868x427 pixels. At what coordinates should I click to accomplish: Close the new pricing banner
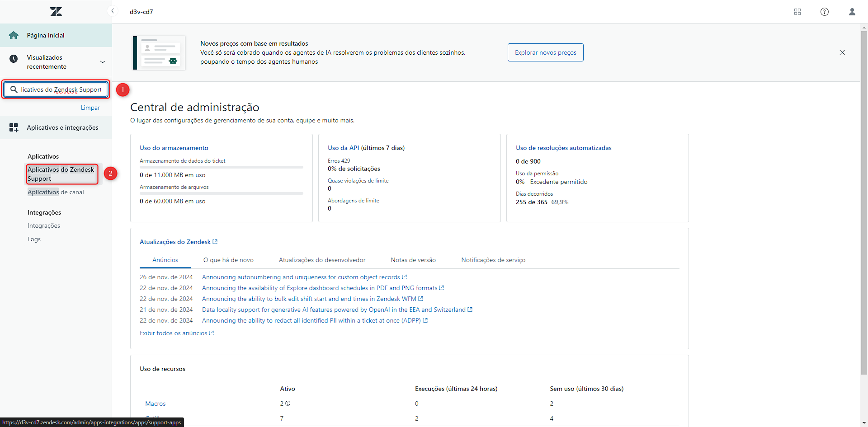click(x=842, y=52)
